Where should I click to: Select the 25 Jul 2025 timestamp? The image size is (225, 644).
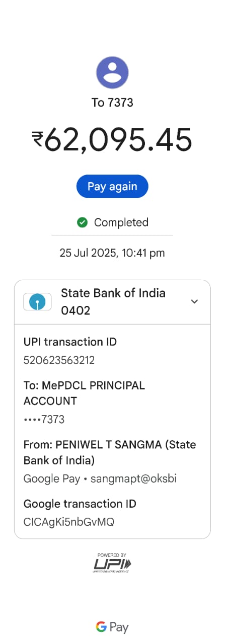click(x=112, y=253)
